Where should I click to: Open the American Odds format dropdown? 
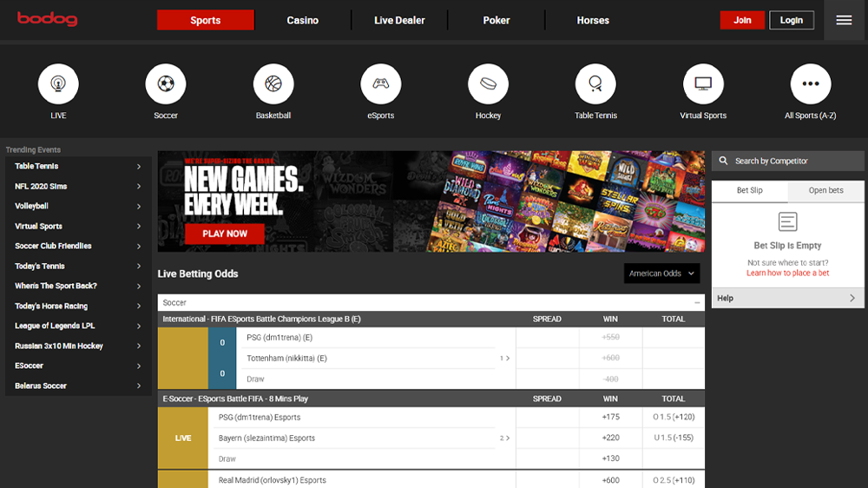coord(661,273)
